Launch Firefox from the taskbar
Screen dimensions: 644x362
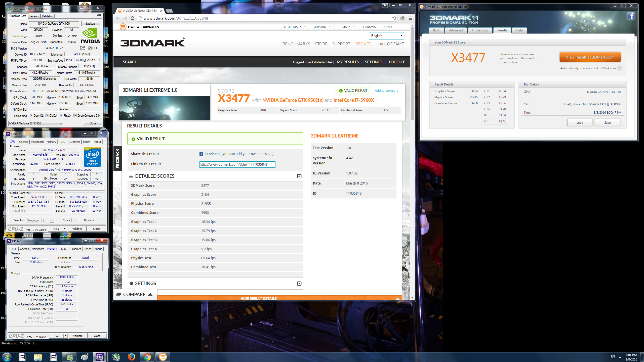coord(132,357)
